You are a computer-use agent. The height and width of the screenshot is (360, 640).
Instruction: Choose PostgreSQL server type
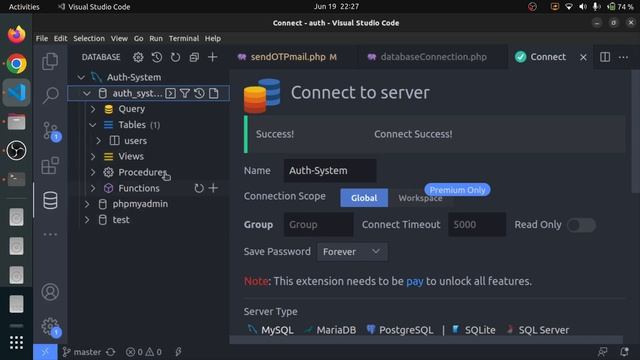(x=399, y=330)
